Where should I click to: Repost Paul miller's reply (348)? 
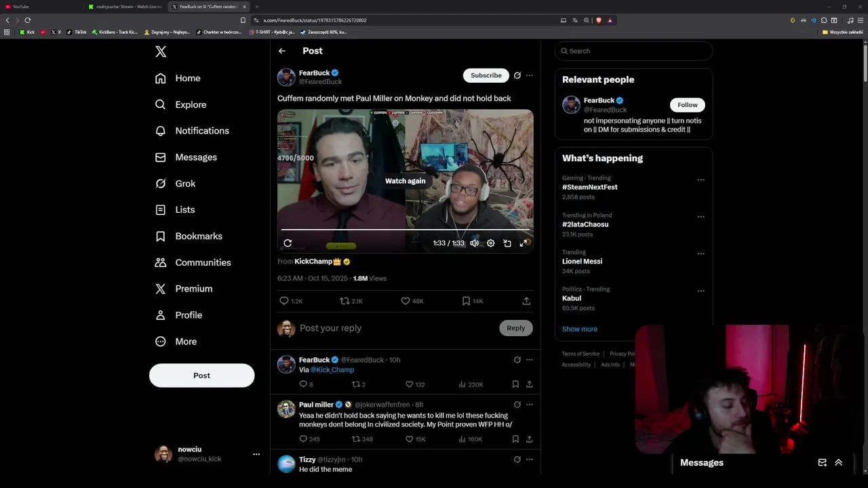point(362,439)
